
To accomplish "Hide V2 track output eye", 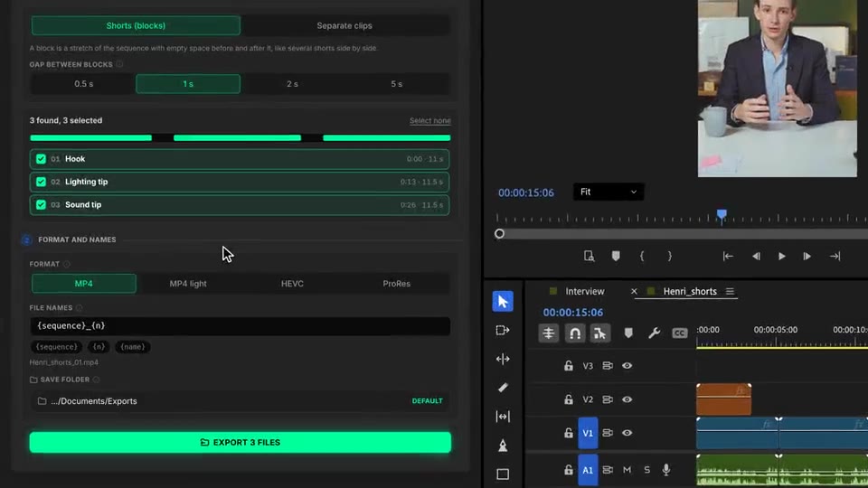I will pos(627,399).
